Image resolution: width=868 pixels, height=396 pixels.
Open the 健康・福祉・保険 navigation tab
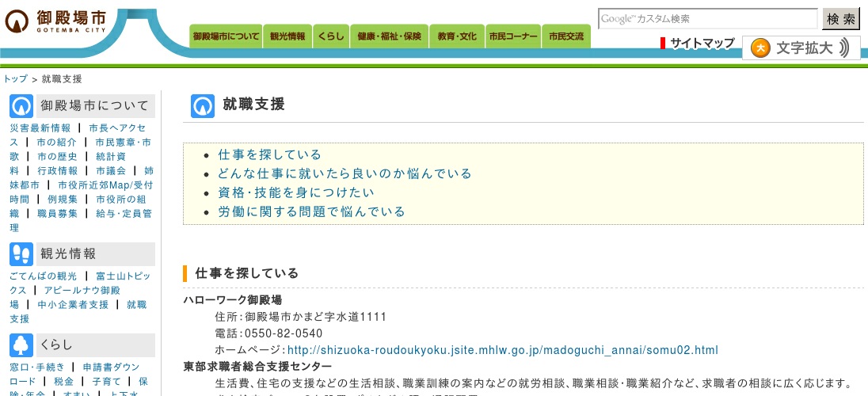[389, 36]
